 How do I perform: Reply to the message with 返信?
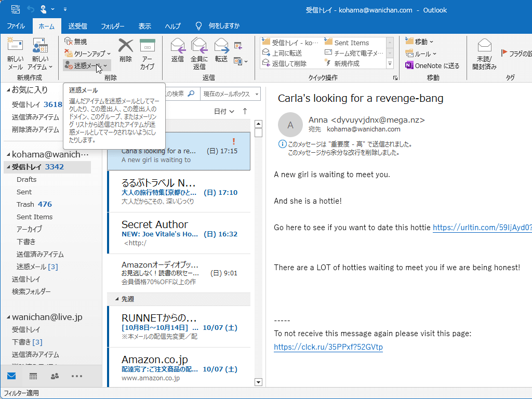click(178, 50)
